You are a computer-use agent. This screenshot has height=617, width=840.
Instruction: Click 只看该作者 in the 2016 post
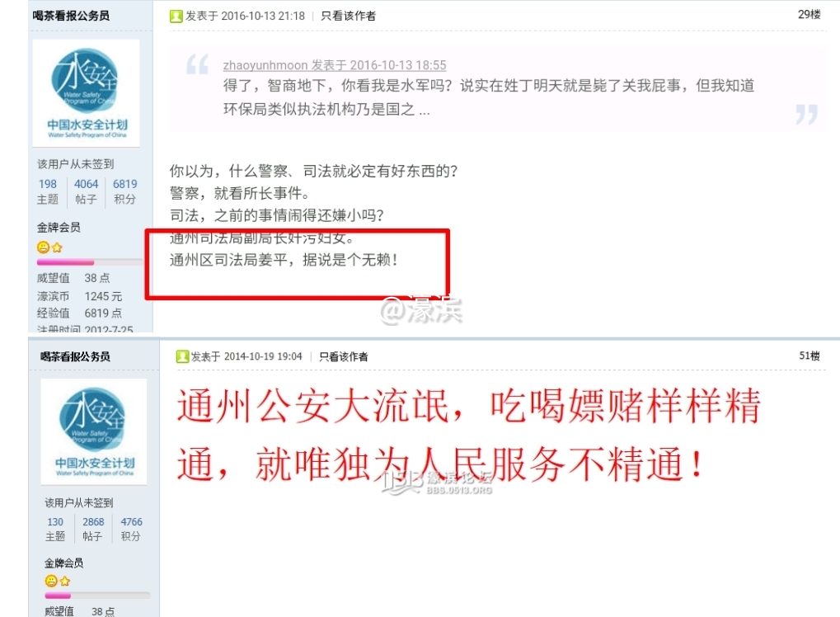click(348, 16)
